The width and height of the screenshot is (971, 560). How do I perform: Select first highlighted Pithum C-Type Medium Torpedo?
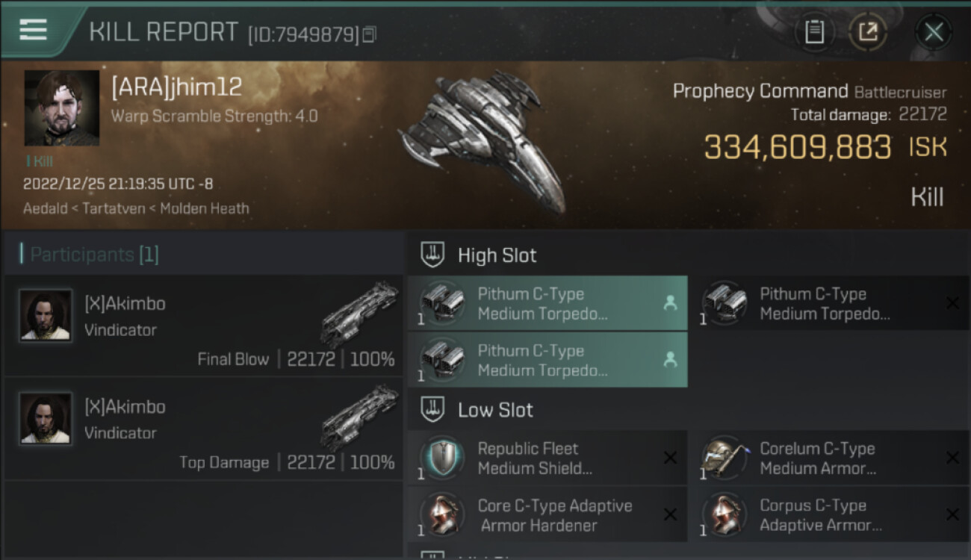[547, 303]
